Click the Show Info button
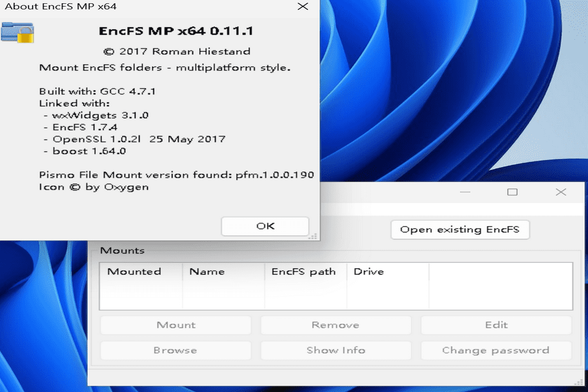The height and width of the screenshot is (392, 588). 336,350
